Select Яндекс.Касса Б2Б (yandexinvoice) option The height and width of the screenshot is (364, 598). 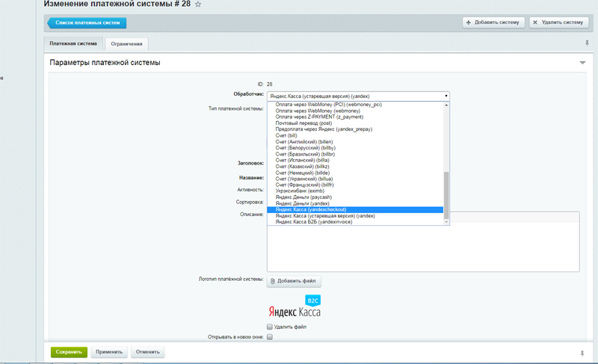coord(356,222)
